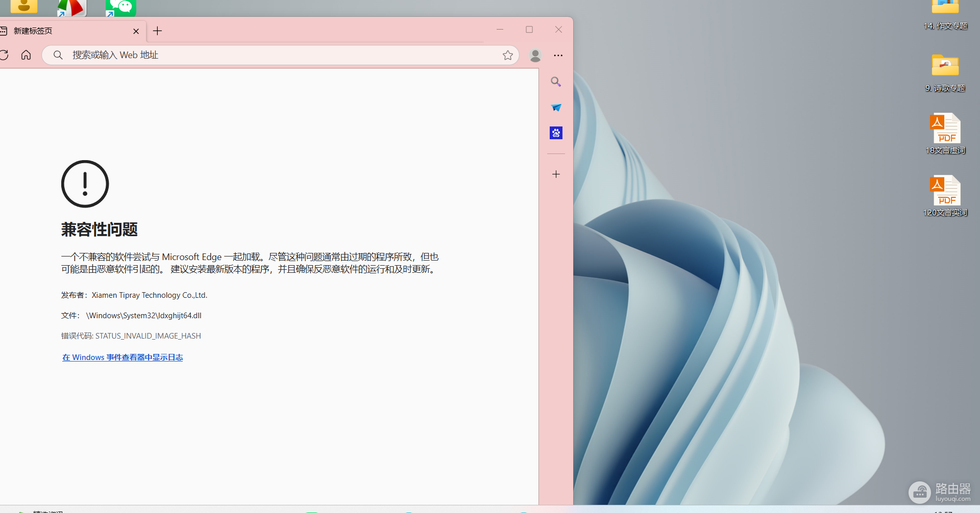Open a new tab with plus button

point(157,31)
